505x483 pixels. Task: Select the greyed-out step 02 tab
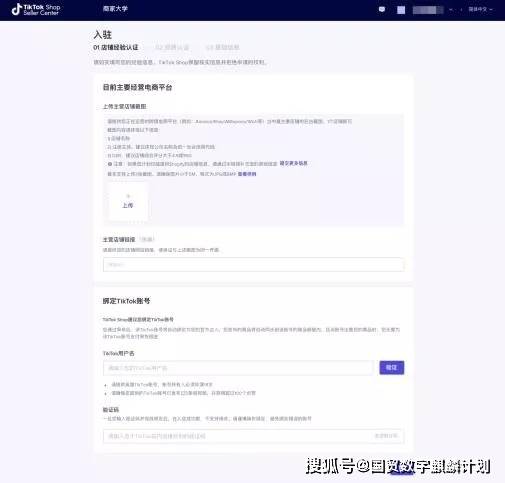pyautogui.click(x=172, y=47)
